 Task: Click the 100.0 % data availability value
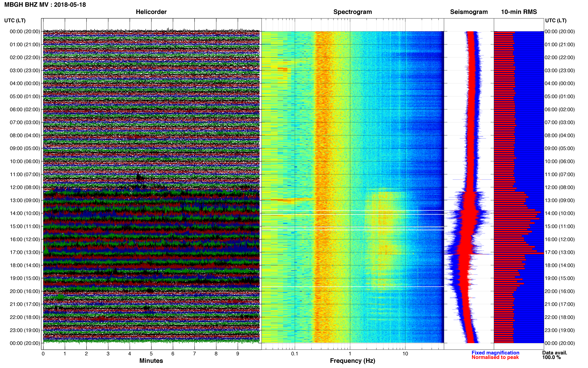[x=552, y=357]
